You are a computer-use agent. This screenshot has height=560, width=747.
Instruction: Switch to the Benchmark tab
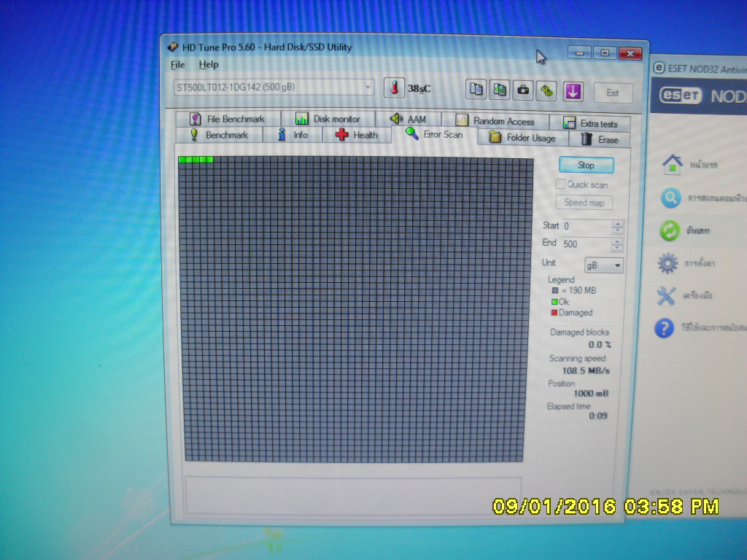point(219,135)
